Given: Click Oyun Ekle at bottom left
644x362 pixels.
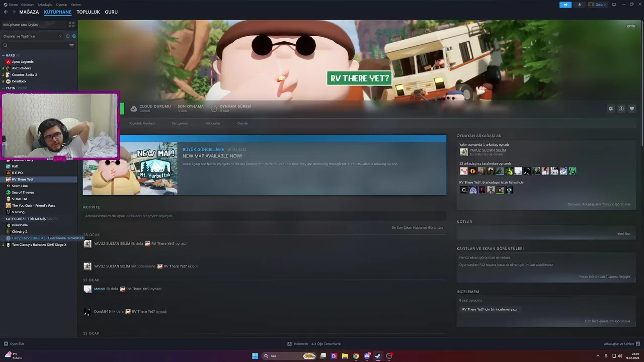Looking at the screenshot, I should click(14, 344).
